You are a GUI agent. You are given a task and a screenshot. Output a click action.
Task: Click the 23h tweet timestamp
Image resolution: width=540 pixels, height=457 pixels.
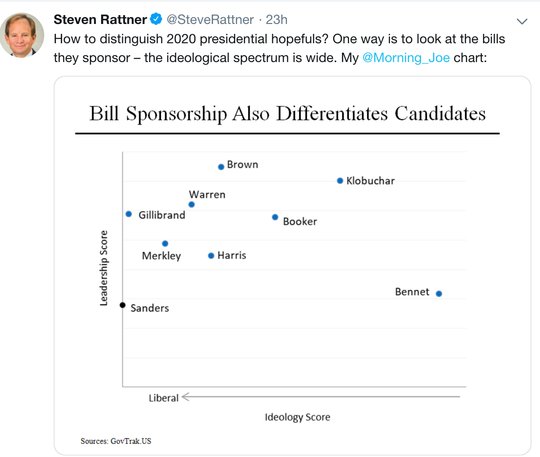pyautogui.click(x=277, y=20)
